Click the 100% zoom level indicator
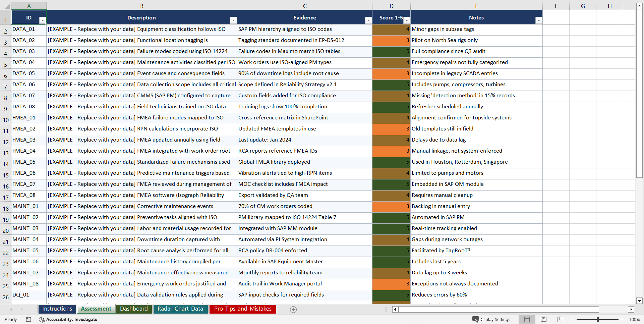This screenshot has width=644, height=324. click(635, 319)
